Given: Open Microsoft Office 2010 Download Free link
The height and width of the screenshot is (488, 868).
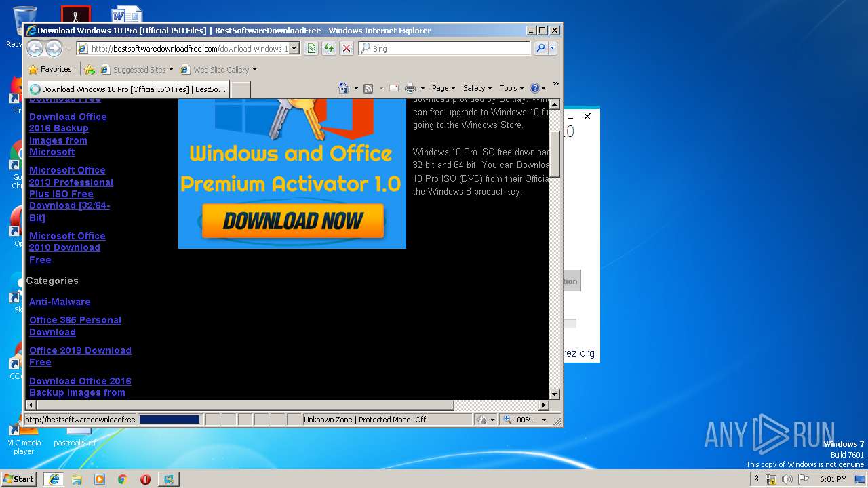Looking at the screenshot, I should point(67,247).
